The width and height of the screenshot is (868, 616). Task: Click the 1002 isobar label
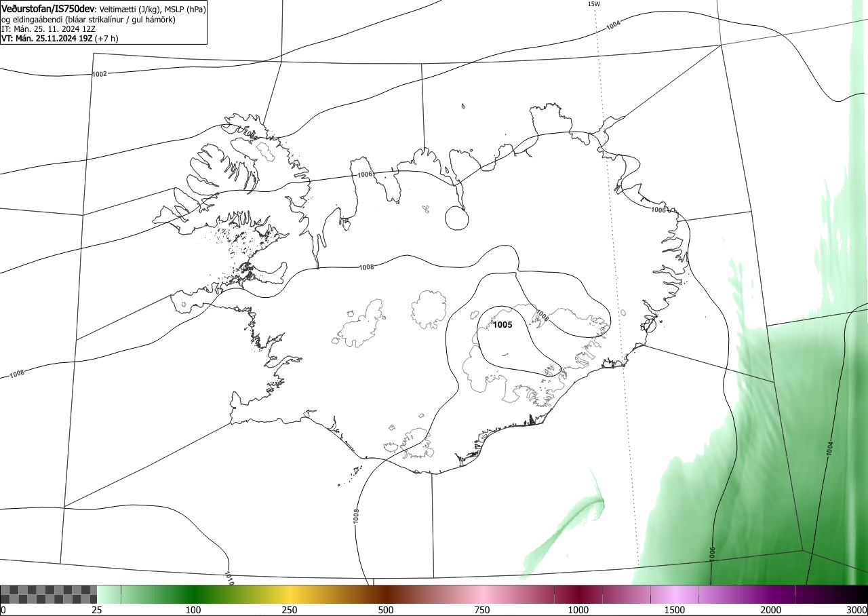(x=99, y=73)
